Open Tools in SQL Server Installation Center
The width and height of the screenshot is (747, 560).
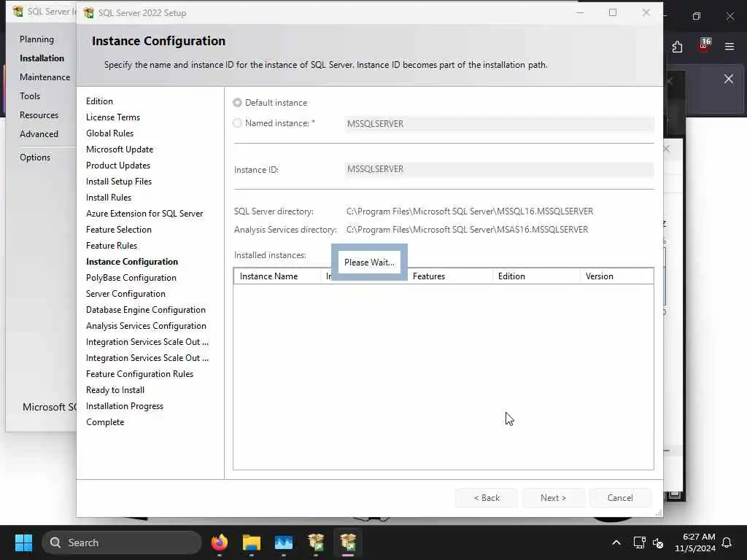click(30, 96)
